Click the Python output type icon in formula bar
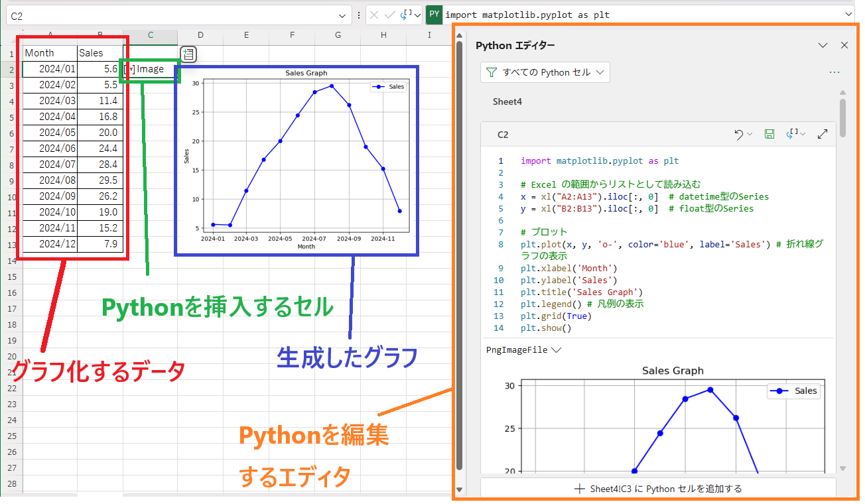Screen dimensions: 865x504 (406, 15)
